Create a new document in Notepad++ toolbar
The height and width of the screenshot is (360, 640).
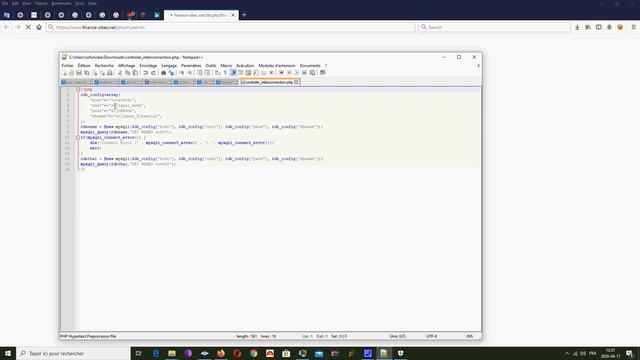point(64,73)
